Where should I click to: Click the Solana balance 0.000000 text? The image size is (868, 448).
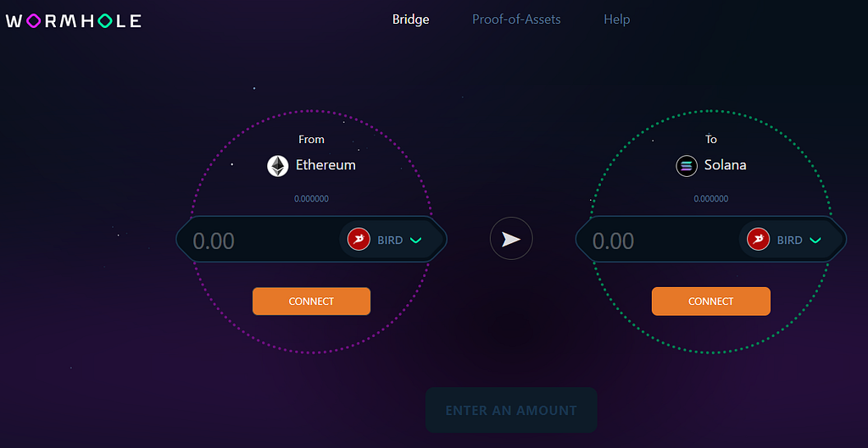(x=710, y=199)
